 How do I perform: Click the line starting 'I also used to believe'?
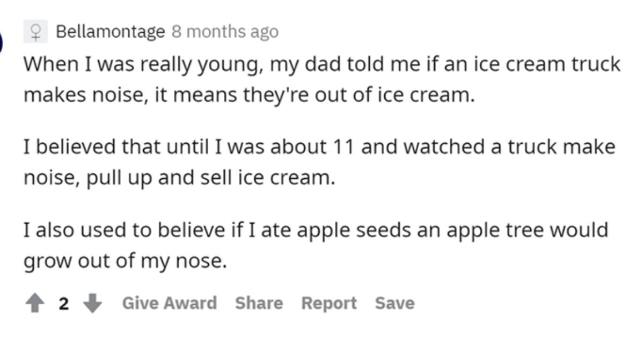click(316, 230)
